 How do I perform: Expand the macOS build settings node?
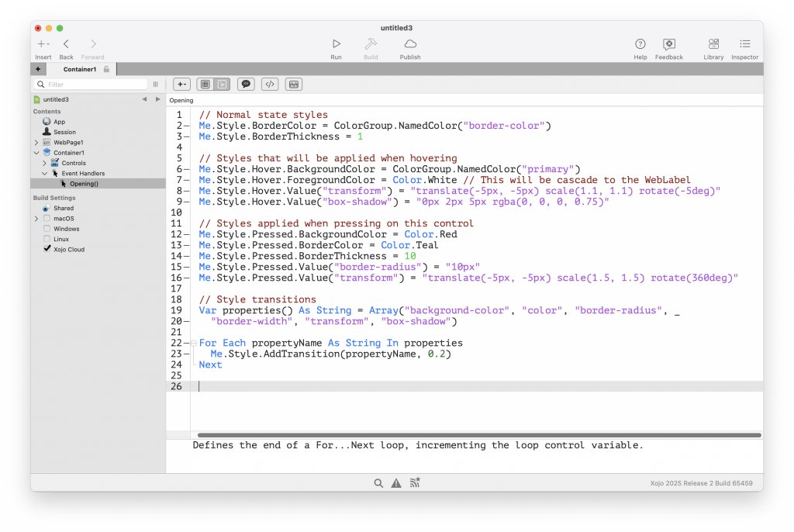click(36, 219)
